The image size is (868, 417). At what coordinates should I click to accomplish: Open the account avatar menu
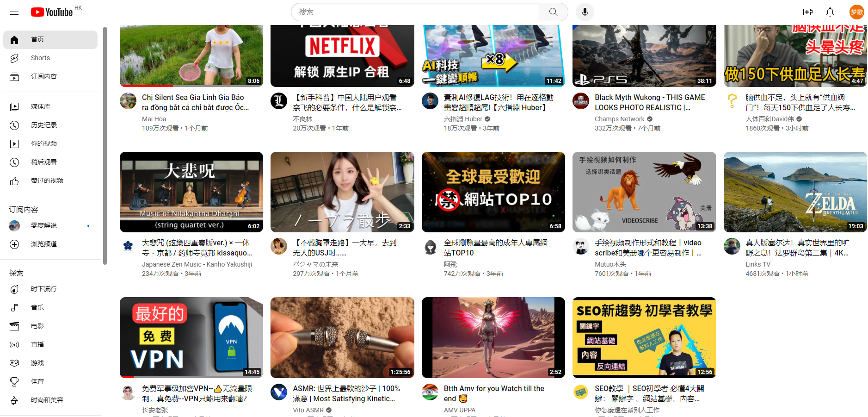point(856,12)
